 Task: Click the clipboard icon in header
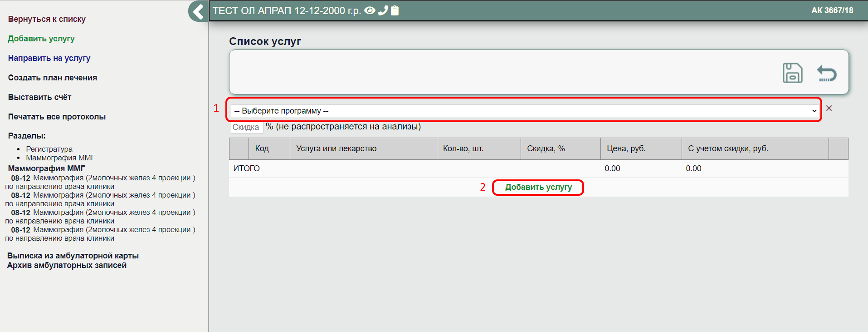coord(395,10)
